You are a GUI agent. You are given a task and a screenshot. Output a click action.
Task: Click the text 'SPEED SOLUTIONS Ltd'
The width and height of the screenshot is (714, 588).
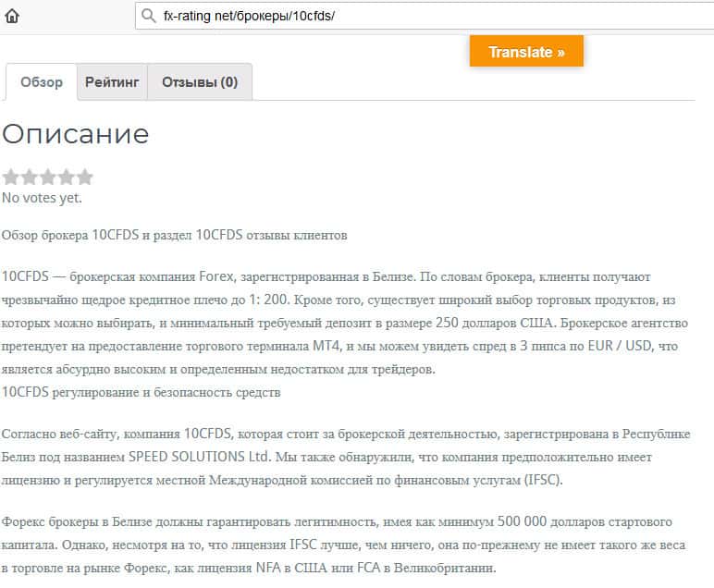point(198,457)
